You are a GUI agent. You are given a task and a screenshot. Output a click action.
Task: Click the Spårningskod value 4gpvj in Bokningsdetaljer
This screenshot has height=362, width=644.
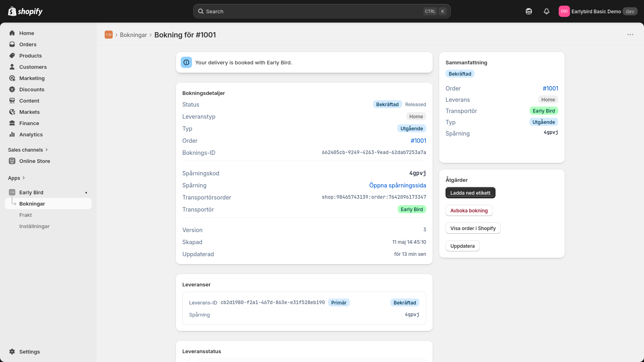(x=418, y=173)
